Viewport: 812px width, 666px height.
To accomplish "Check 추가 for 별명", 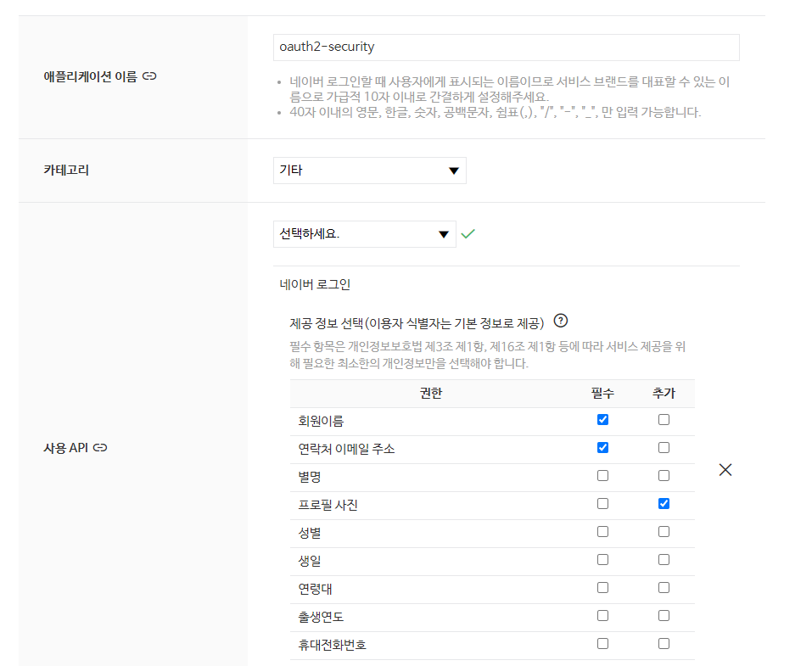I will 664,475.
